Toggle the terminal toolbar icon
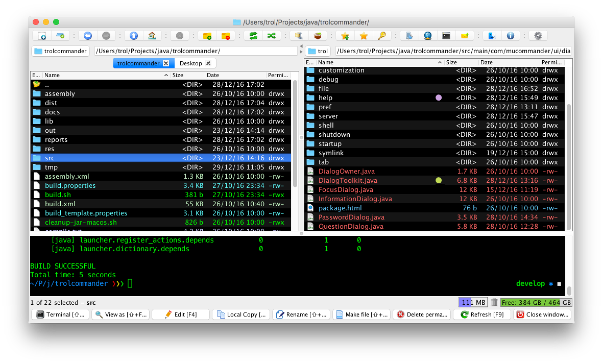Screen dimensions: 603x364 point(446,36)
